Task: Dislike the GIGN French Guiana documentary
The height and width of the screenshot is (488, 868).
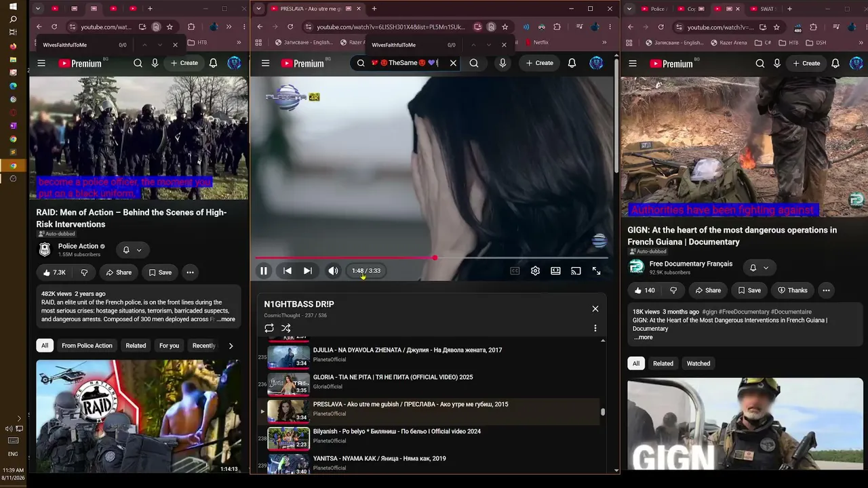Action: click(x=673, y=290)
